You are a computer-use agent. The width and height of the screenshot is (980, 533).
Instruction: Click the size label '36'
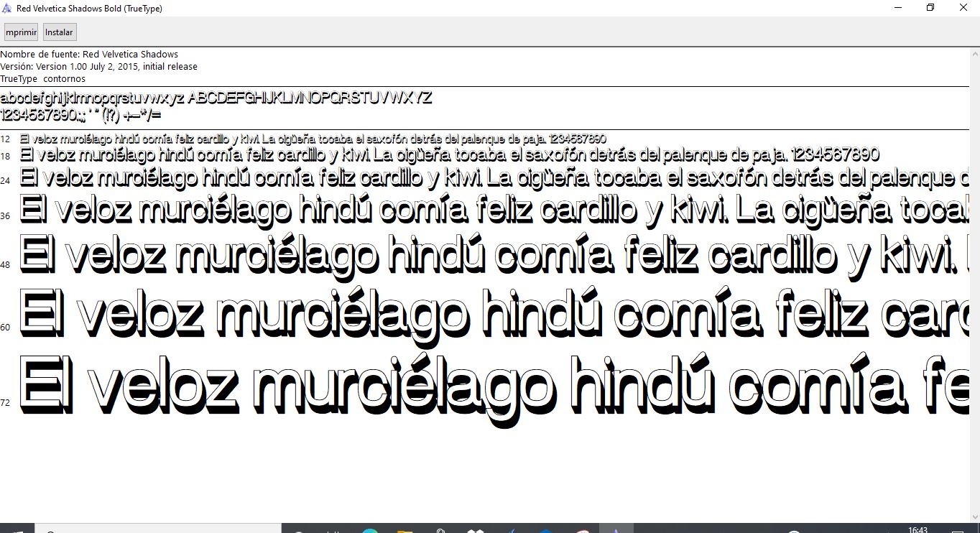[5, 215]
